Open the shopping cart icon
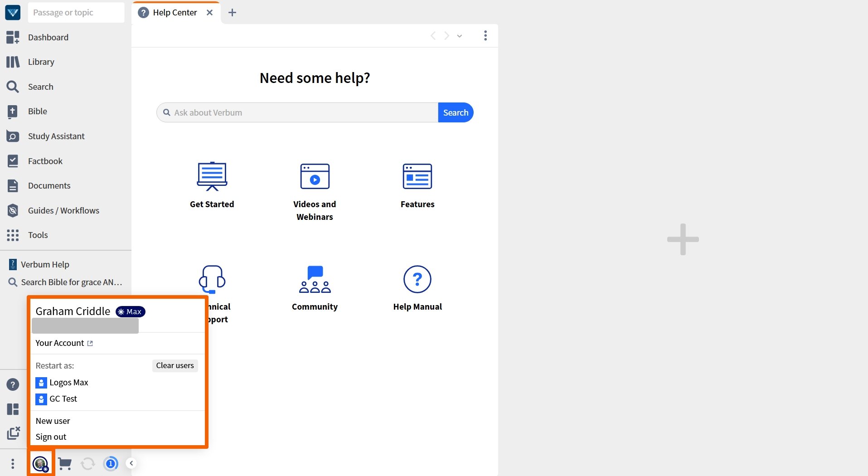 pyautogui.click(x=65, y=464)
